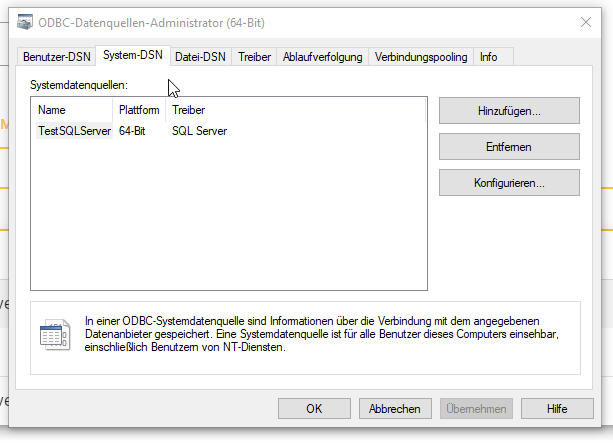Close the ODBC-Datenquellen-Administrator window
This screenshot has width=613, height=443.
(585, 22)
